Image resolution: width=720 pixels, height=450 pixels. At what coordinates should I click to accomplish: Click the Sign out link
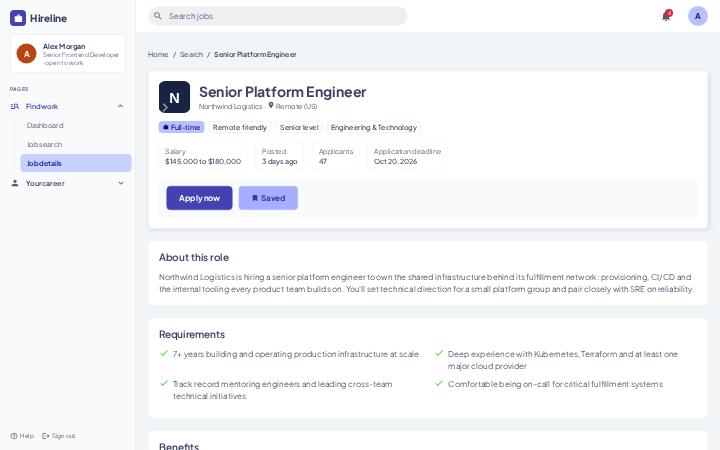click(59, 436)
